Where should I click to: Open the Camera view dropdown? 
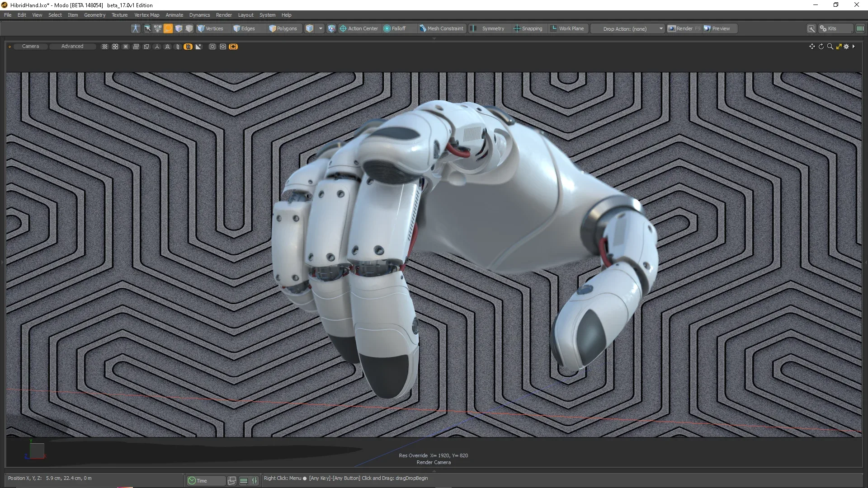click(x=30, y=47)
